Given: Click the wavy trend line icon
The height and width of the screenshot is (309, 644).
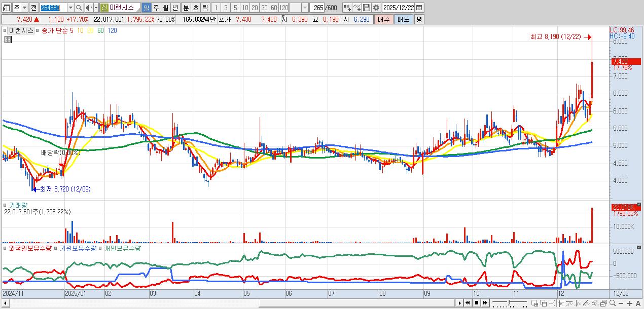Looking at the screenshot, I should tap(569, 303).
